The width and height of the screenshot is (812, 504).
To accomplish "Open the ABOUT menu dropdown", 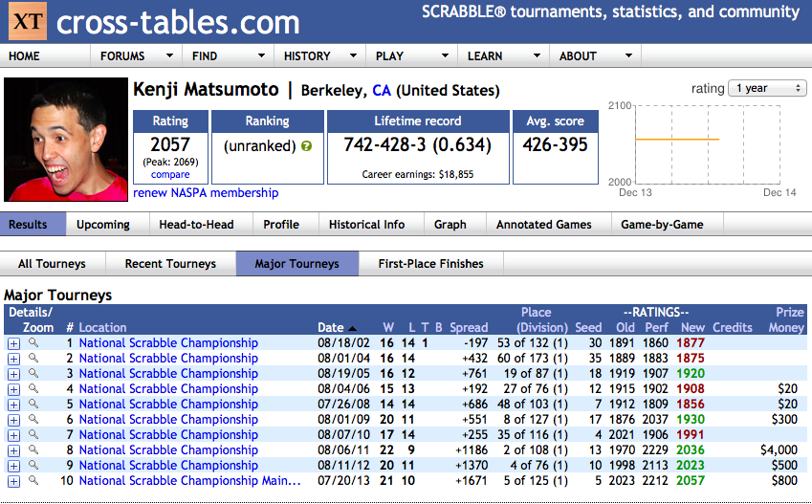I will pos(595,55).
